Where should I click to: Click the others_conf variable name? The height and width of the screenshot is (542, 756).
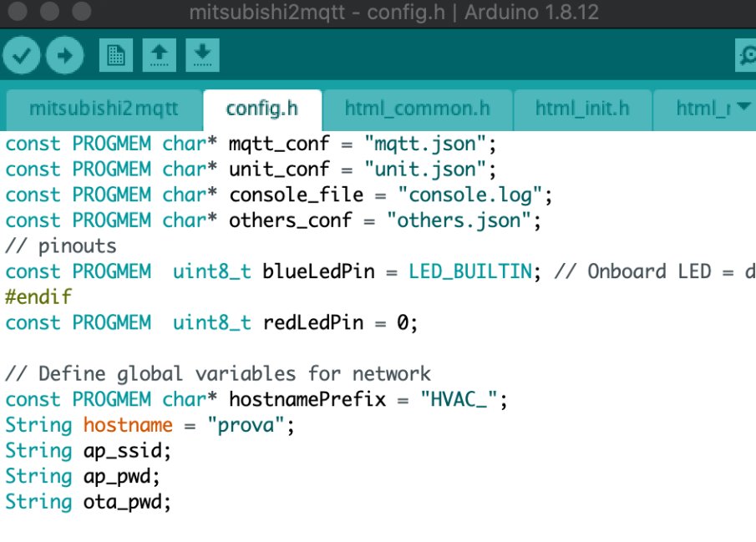290,220
